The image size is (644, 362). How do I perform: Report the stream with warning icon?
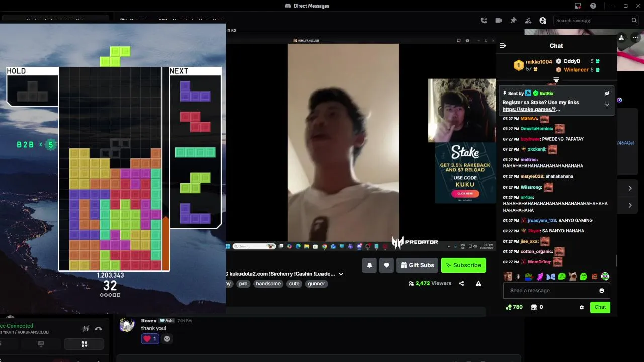coord(478,284)
